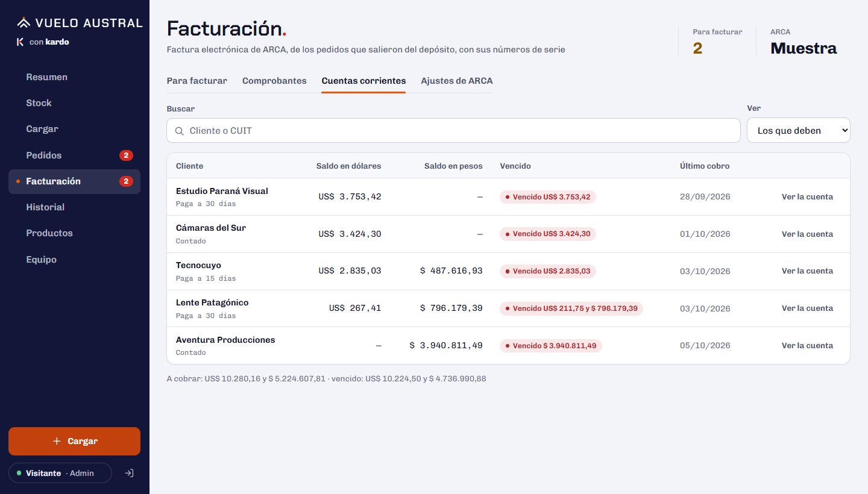Navigate to Stock in the sidebar

coord(74,103)
